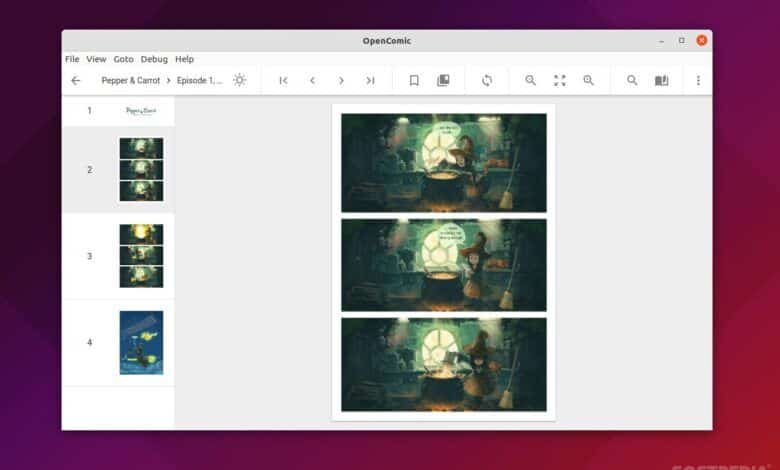The image size is (780, 470).
Task: Click the top comic panel on the page
Action: (444, 163)
